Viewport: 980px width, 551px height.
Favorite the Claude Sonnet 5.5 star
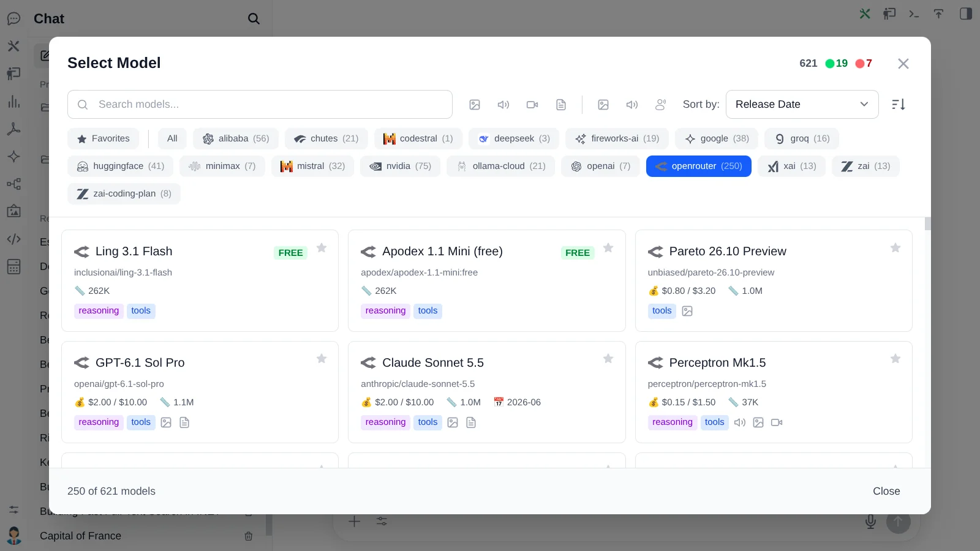pyautogui.click(x=608, y=359)
